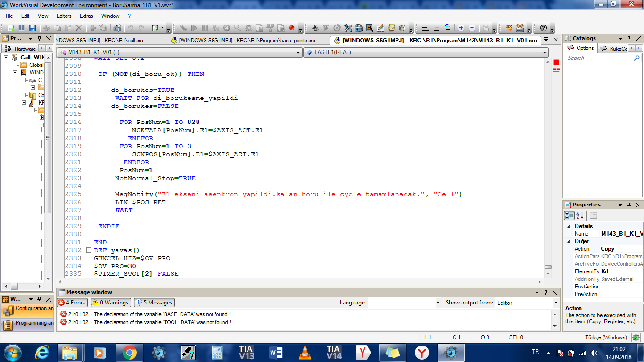Image resolution: width=644 pixels, height=362 pixels.
Task: Click the red error marker in editor margin
Action: click(556, 62)
